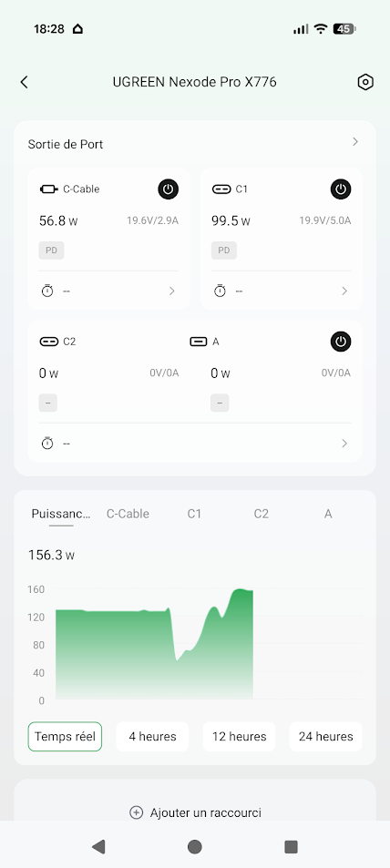Open C-Cable timer settings chevron

(171, 291)
